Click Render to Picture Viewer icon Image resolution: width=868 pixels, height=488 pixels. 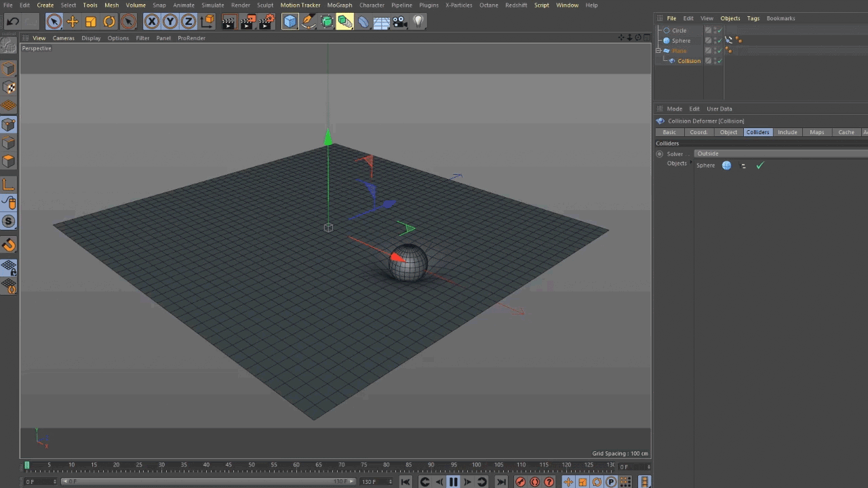pyautogui.click(x=249, y=22)
